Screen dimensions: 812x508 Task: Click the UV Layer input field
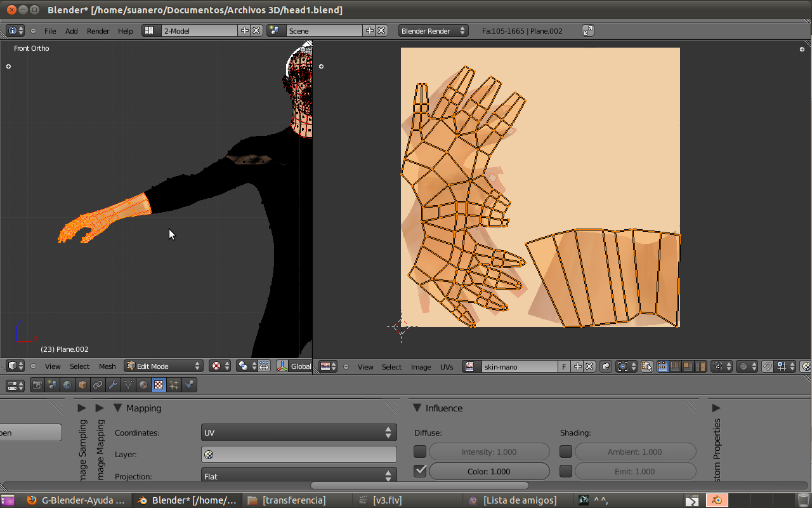(x=298, y=455)
